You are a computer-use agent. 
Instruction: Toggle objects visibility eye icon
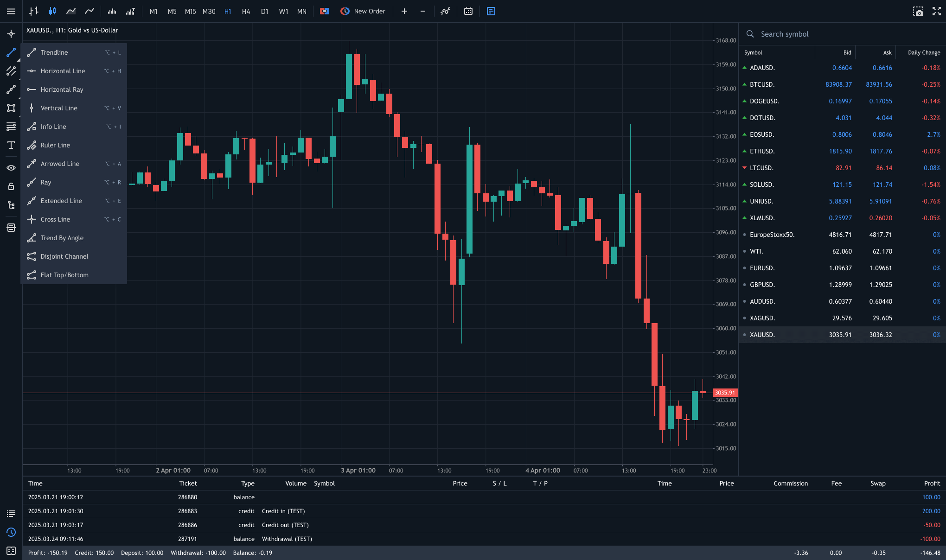coord(11,168)
